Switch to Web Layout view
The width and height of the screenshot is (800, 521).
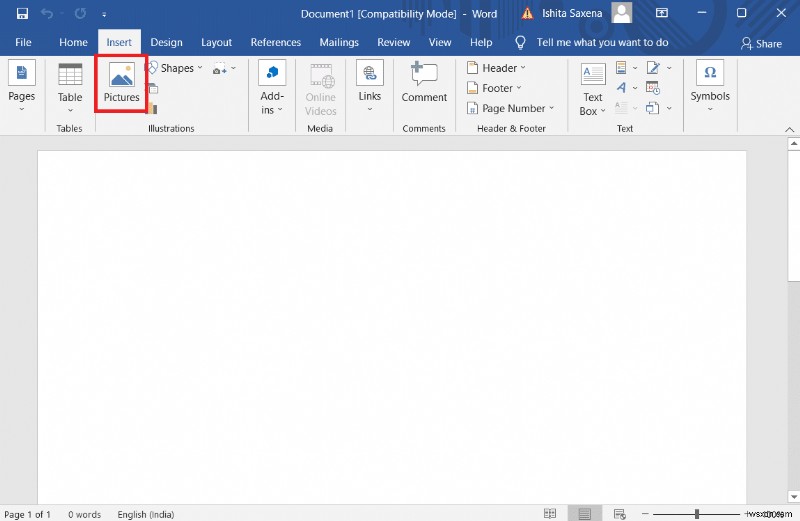(x=619, y=514)
